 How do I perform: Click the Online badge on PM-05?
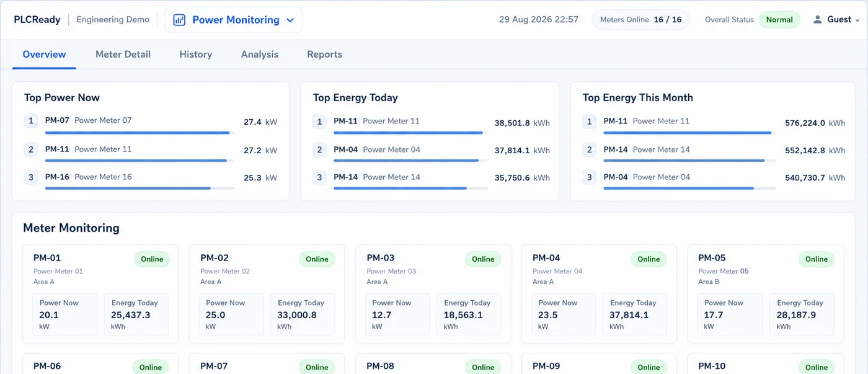click(x=817, y=259)
